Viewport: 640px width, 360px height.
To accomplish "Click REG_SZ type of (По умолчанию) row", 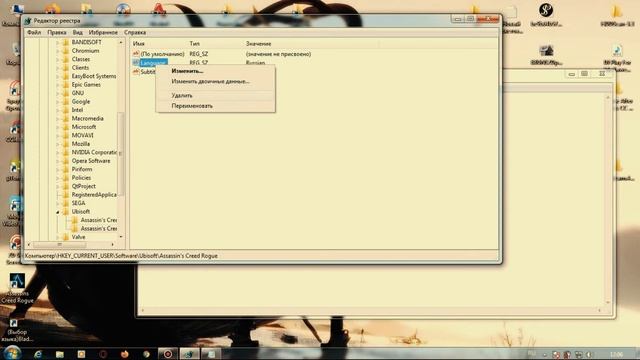I will [x=198, y=54].
